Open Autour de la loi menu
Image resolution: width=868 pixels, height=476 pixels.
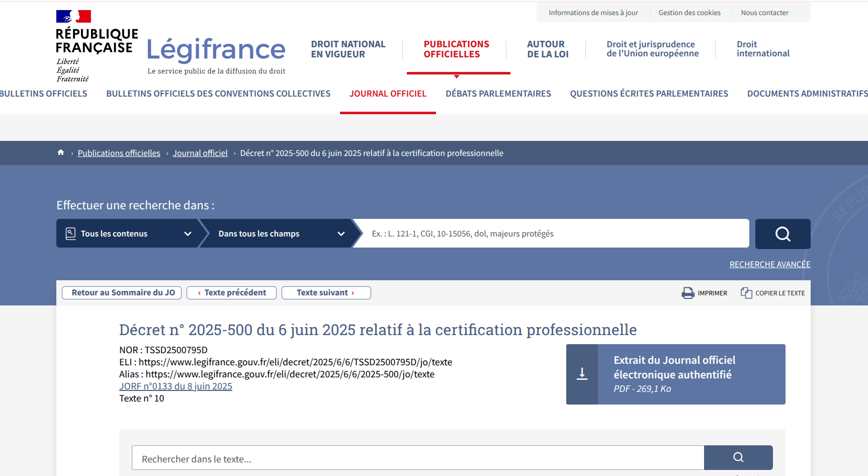548,49
